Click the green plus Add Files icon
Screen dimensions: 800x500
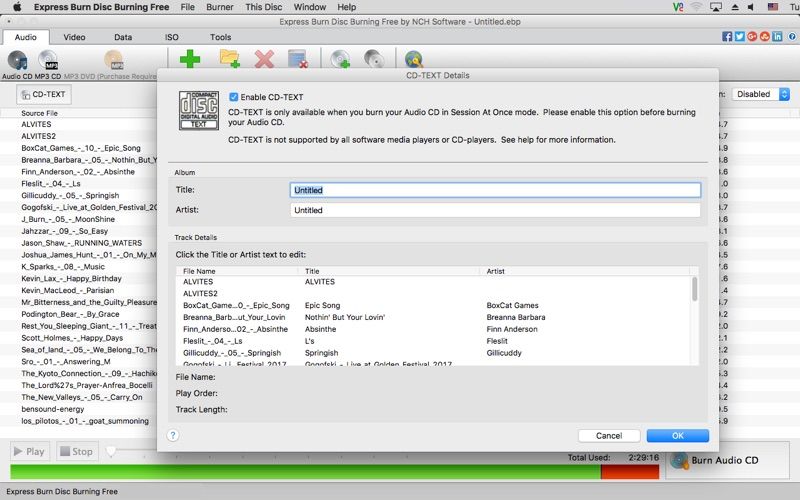coord(190,59)
